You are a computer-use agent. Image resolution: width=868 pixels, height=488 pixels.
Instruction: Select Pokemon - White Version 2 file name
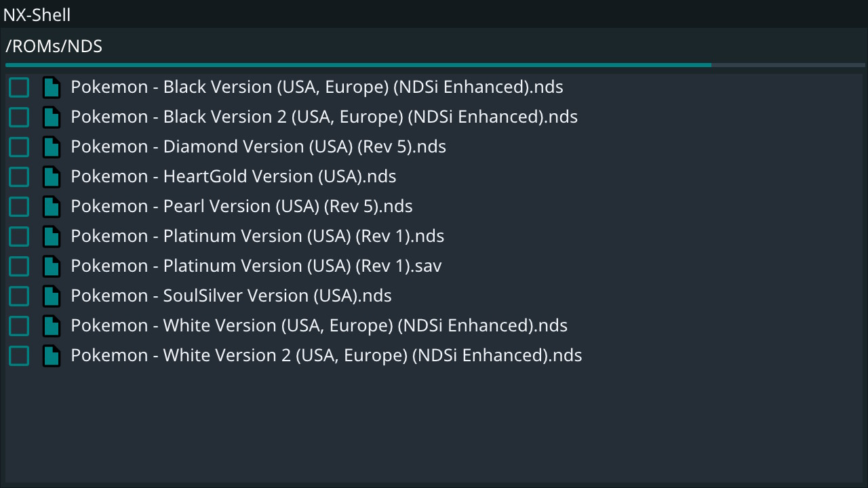coord(326,356)
